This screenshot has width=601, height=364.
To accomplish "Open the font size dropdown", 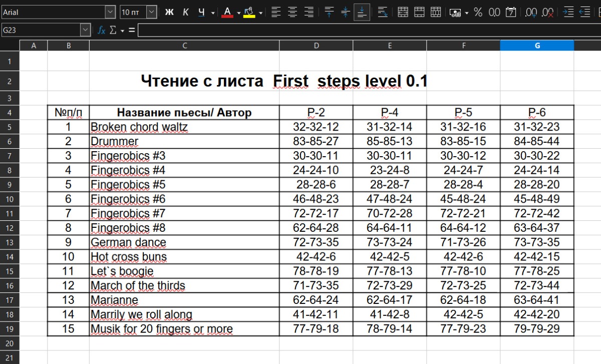I will pyautogui.click(x=151, y=12).
